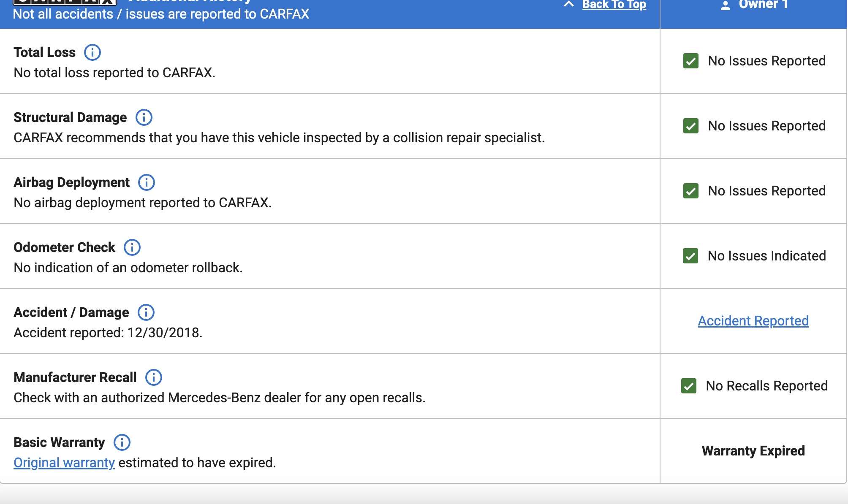Viewport: 848px width, 504px height.
Task: Open the Original warranty link
Action: pos(64,463)
